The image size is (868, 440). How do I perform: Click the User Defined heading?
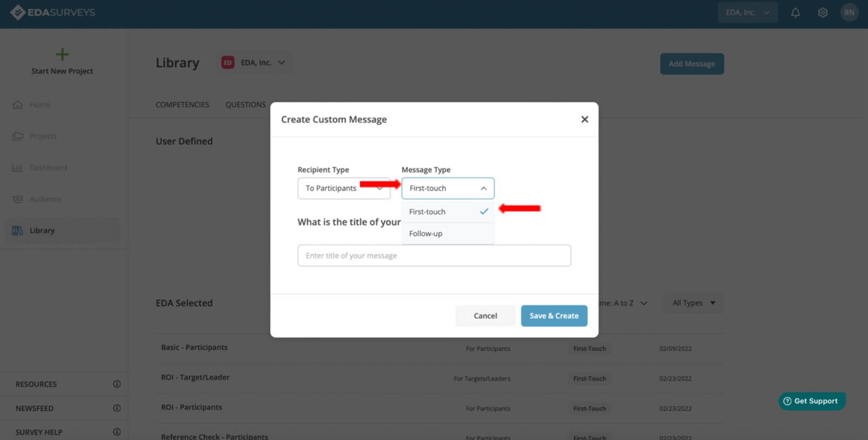tap(184, 141)
